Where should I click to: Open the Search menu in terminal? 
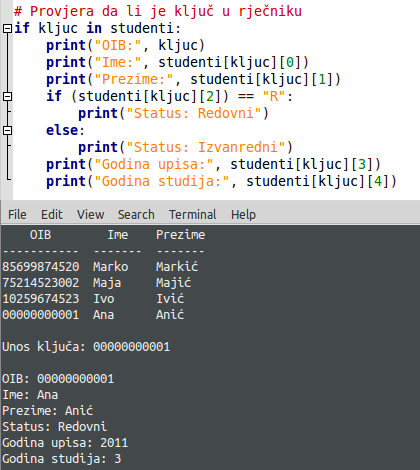136,214
